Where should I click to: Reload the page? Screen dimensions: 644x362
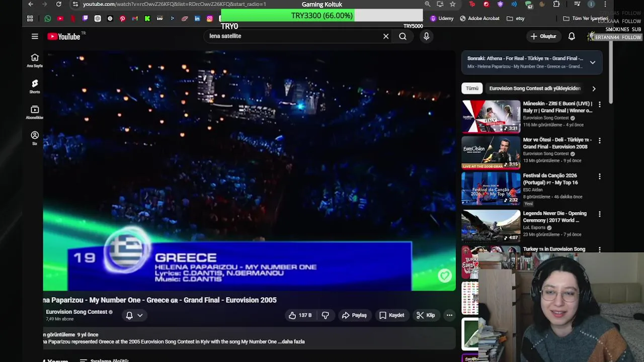(58, 4)
